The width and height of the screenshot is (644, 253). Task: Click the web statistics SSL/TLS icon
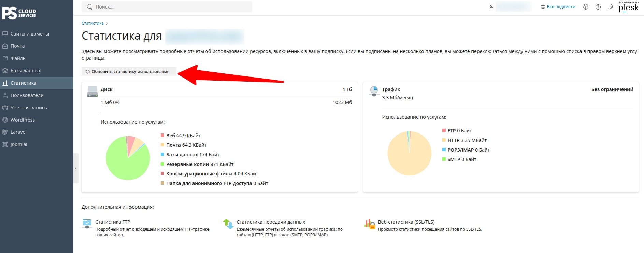click(x=370, y=224)
